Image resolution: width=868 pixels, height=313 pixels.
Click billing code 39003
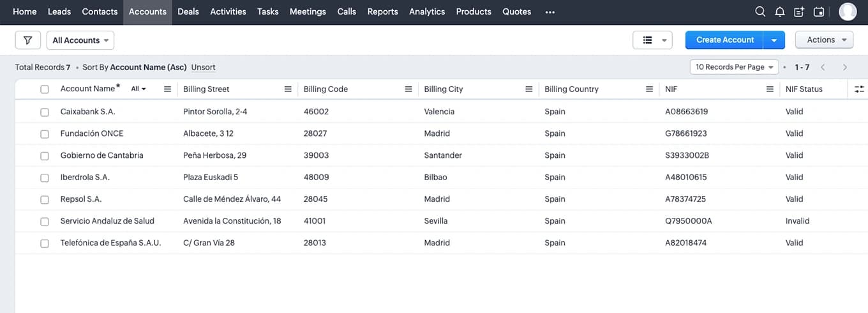click(x=317, y=156)
